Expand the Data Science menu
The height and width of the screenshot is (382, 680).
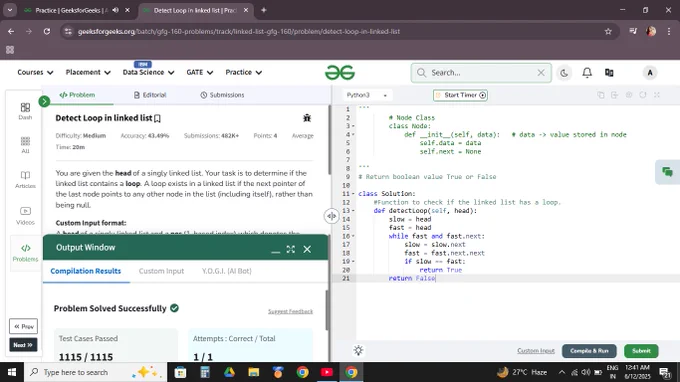[148, 72]
